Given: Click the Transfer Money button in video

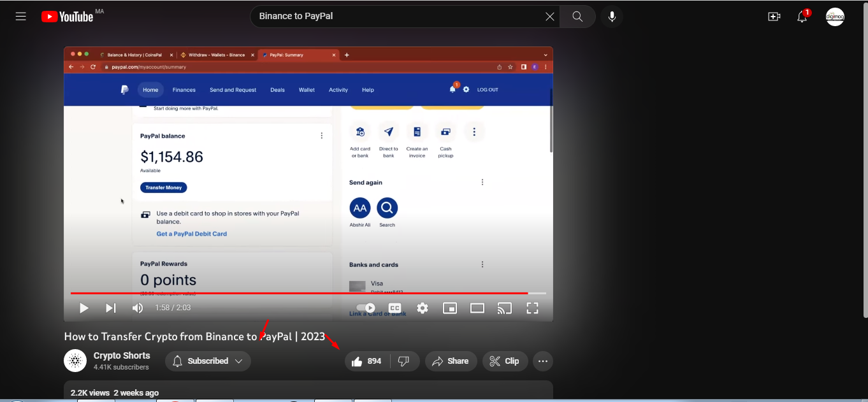Looking at the screenshot, I should click(x=164, y=188).
